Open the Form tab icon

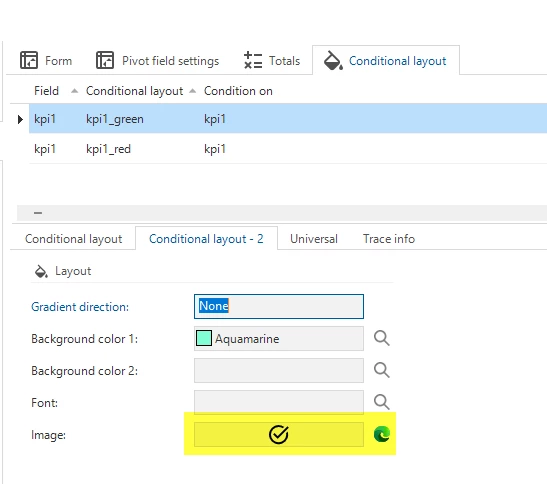coord(29,60)
